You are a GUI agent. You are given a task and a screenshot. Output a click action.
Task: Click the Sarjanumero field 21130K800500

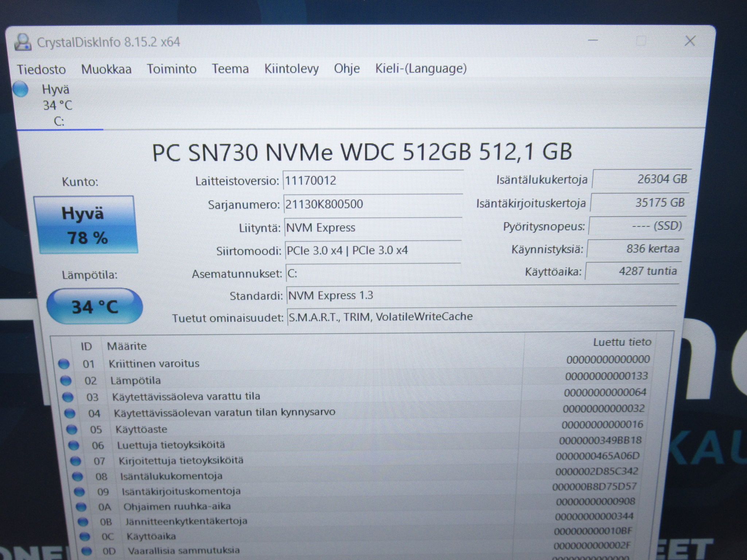373,204
